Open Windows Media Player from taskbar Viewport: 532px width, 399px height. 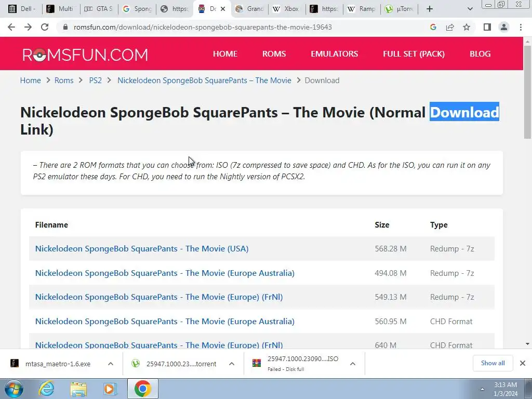[x=110, y=389]
